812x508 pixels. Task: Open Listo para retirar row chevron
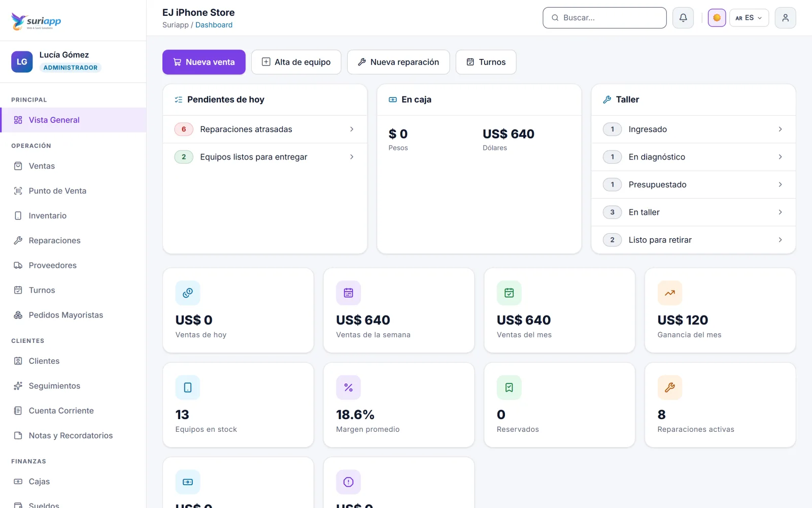[780, 240]
